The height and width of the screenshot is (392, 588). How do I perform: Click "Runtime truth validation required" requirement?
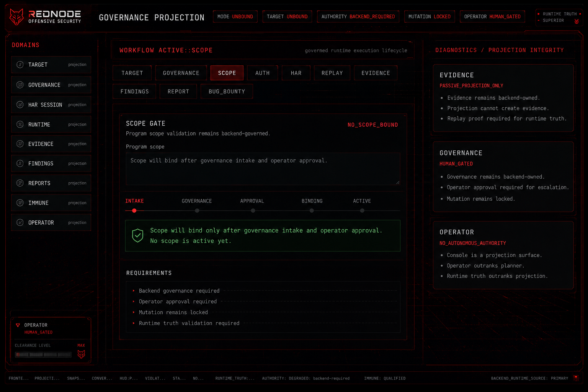(264, 323)
